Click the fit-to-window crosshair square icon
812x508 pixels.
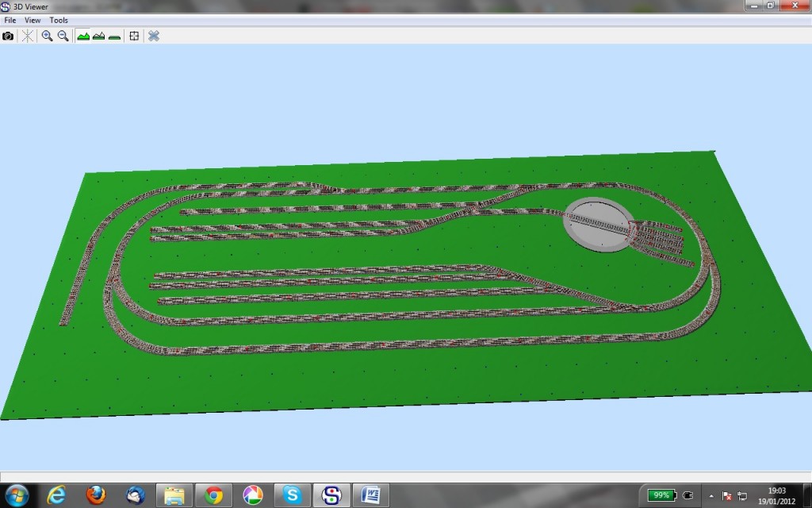134,36
